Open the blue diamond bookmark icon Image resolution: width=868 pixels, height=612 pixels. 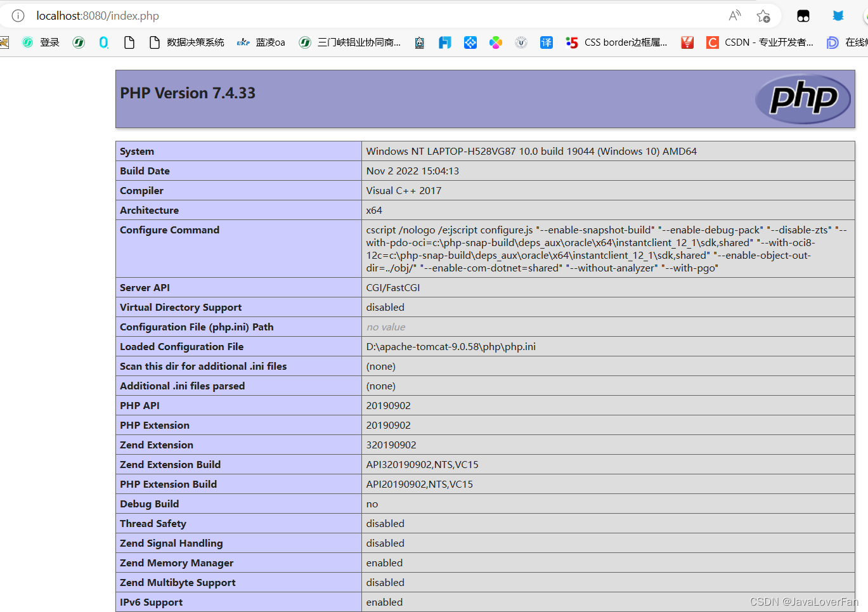(x=470, y=42)
